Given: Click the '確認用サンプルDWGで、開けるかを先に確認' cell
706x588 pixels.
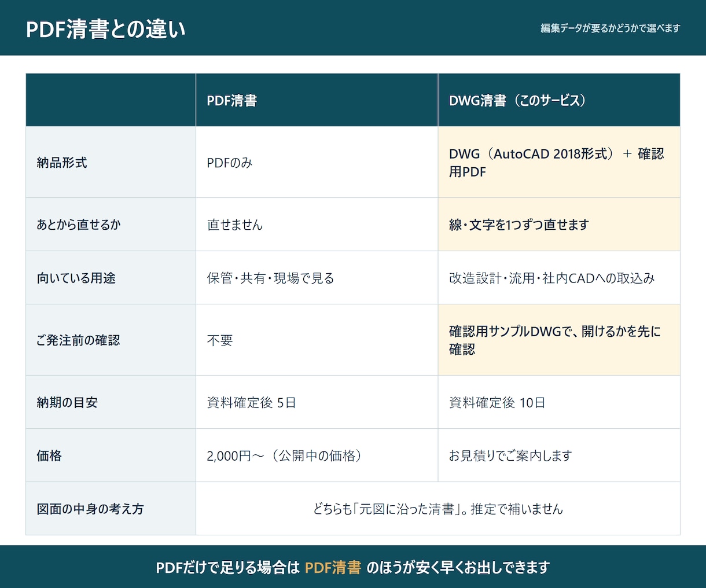Looking at the screenshot, I should (x=558, y=340).
